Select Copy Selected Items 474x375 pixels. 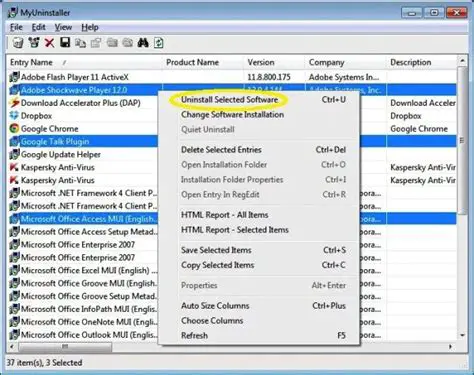[x=217, y=265]
